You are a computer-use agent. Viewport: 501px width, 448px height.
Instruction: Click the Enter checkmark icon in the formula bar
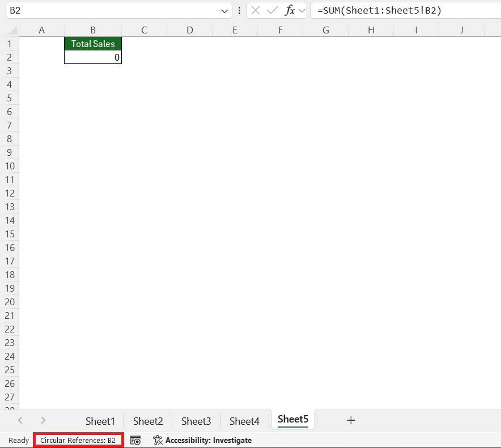click(x=272, y=11)
